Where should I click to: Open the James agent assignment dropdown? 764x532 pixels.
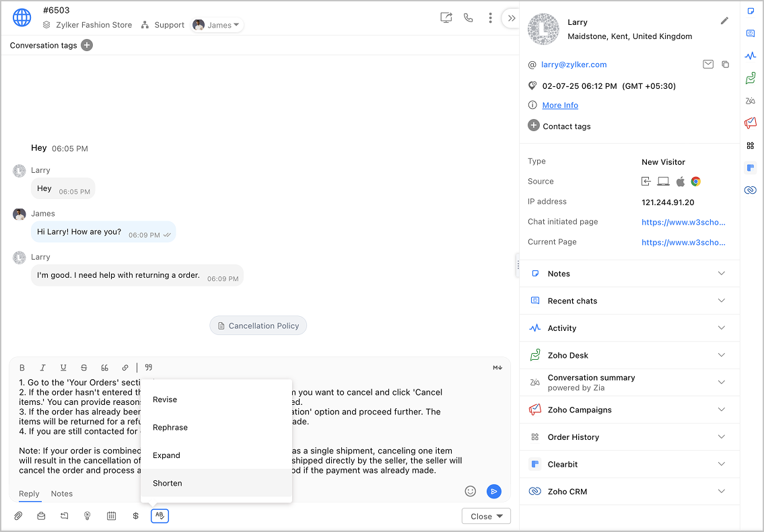click(217, 25)
